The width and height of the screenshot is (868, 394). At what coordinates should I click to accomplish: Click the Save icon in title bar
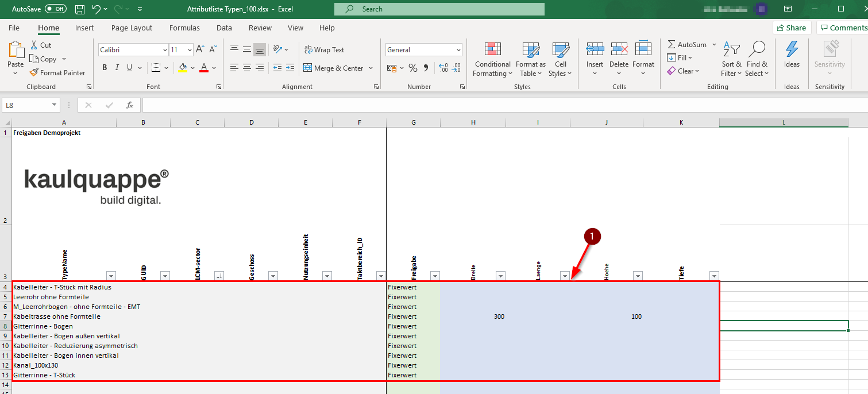point(80,9)
